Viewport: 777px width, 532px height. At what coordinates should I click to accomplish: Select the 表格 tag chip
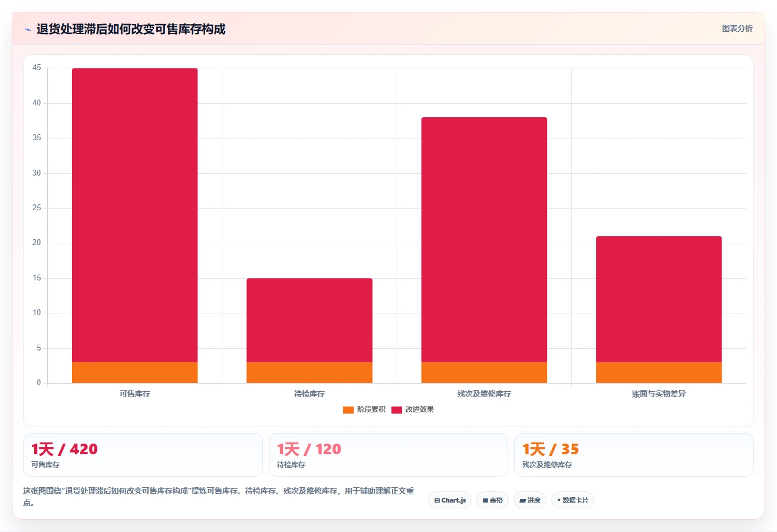pos(492,500)
